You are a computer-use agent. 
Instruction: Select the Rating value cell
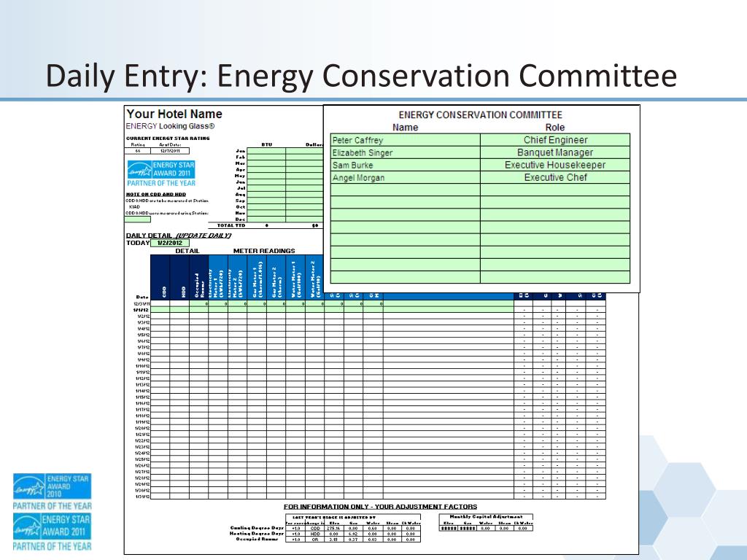pos(138,151)
